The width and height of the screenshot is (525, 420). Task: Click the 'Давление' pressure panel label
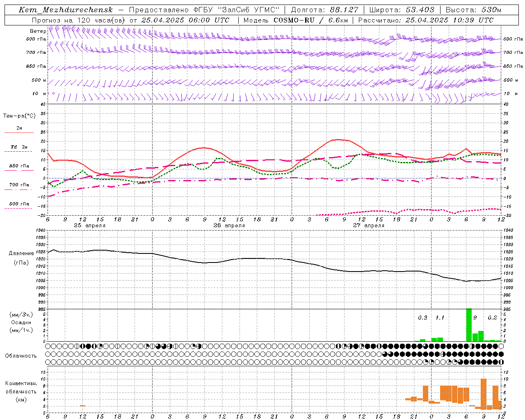coord(21,253)
